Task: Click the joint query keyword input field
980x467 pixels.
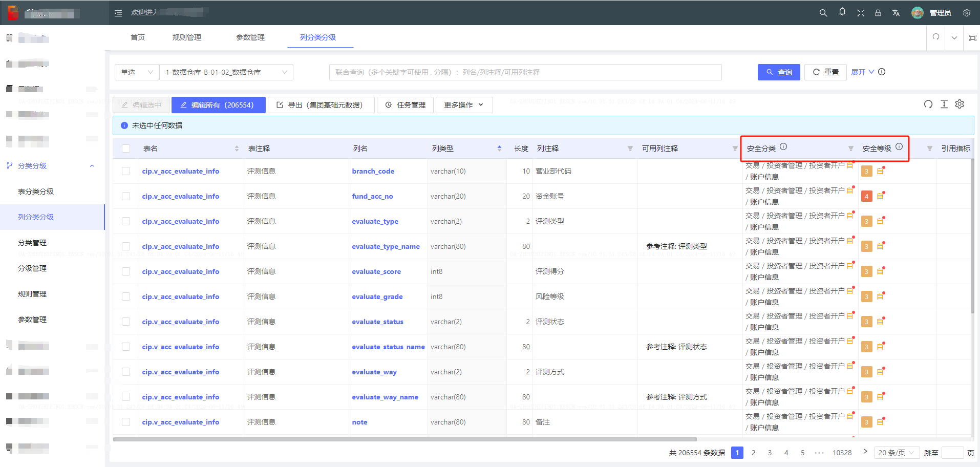Action: click(525, 72)
